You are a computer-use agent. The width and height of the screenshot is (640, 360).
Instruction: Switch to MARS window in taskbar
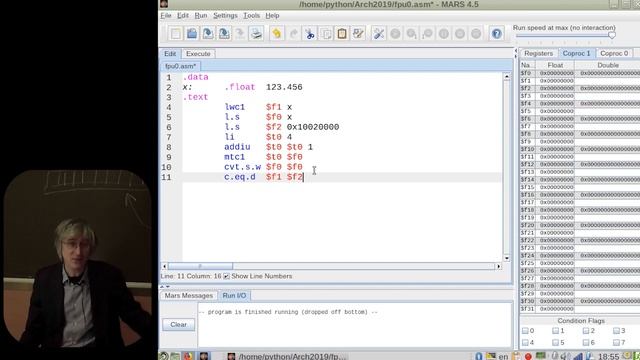(x=288, y=356)
